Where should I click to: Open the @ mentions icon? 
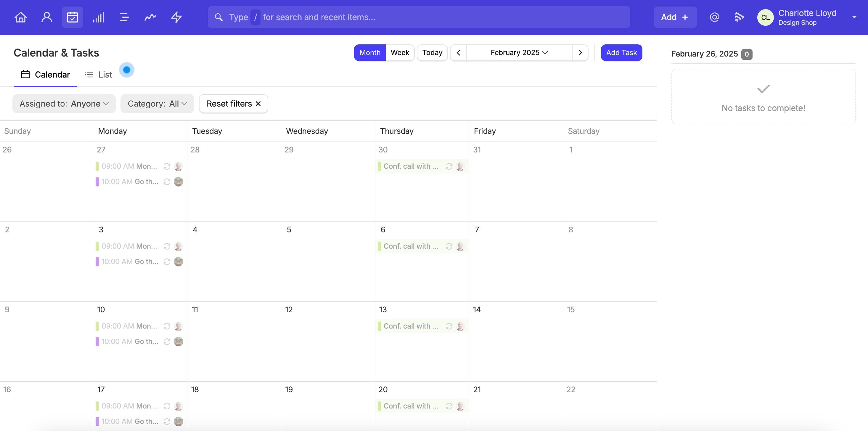[714, 17]
